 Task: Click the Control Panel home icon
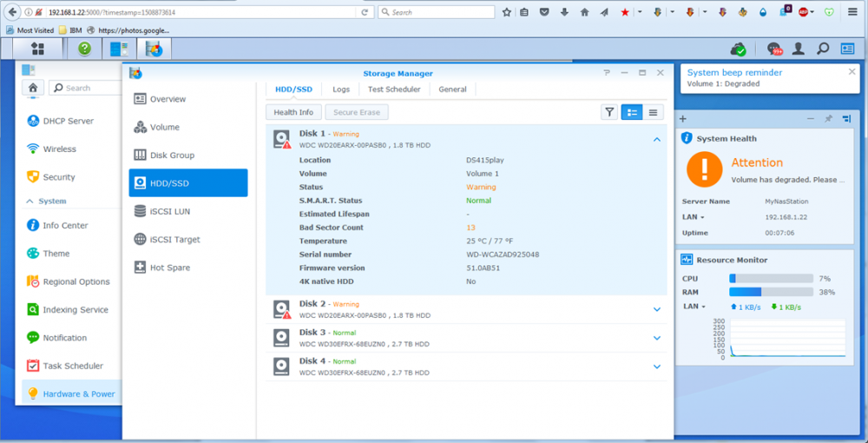click(33, 88)
